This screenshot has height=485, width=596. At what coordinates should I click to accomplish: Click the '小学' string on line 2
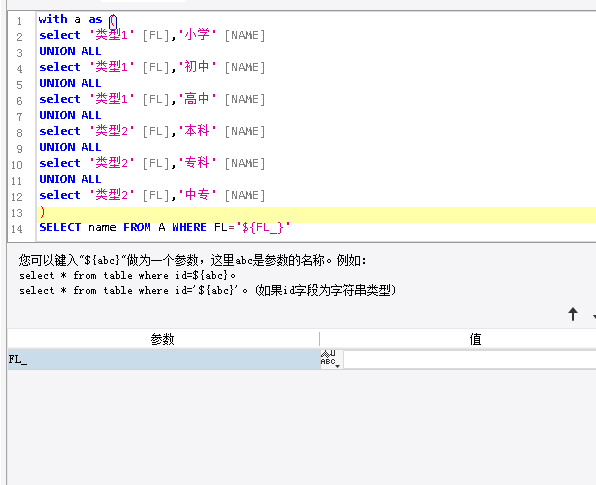coord(197,35)
